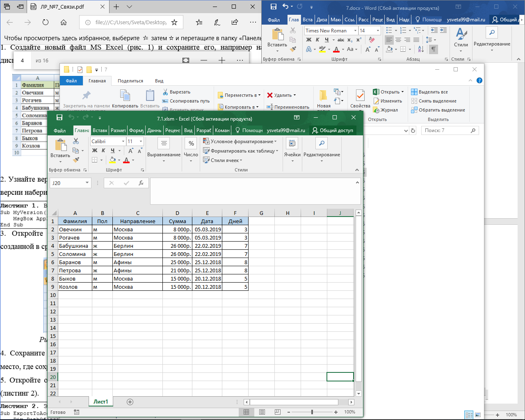This screenshot has width=525, height=420.
Task: Open the Calibri font name dropdown in Excel
Action: click(123, 142)
